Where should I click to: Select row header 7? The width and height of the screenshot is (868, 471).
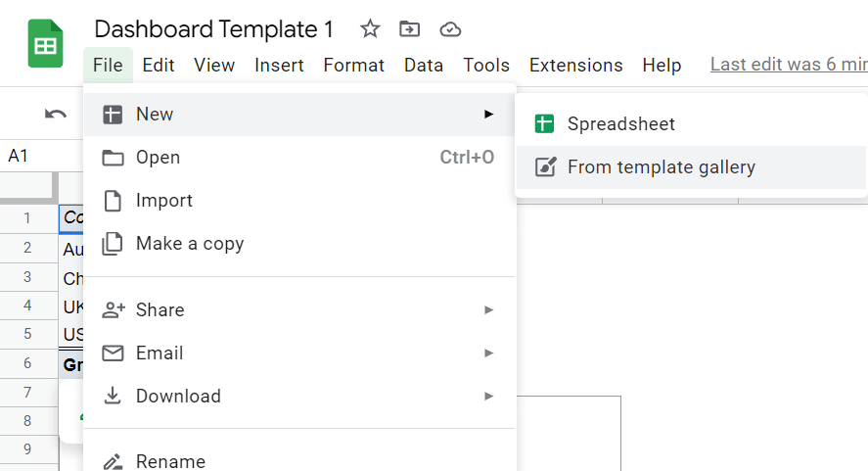pyautogui.click(x=27, y=393)
